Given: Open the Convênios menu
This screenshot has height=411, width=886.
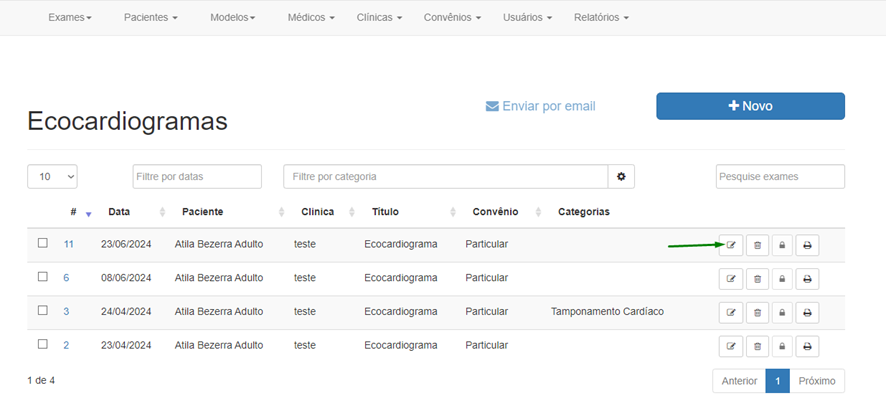Looking at the screenshot, I should pyautogui.click(x=453, y=18).
